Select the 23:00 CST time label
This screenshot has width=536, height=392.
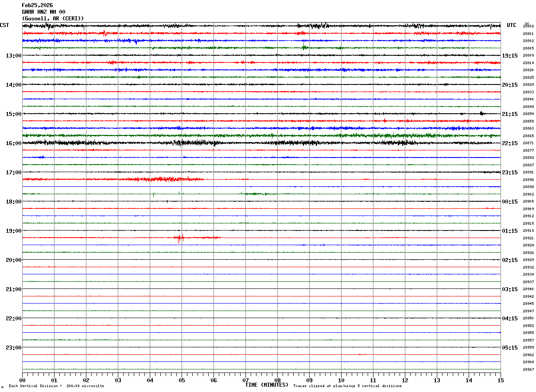[13, 348]
